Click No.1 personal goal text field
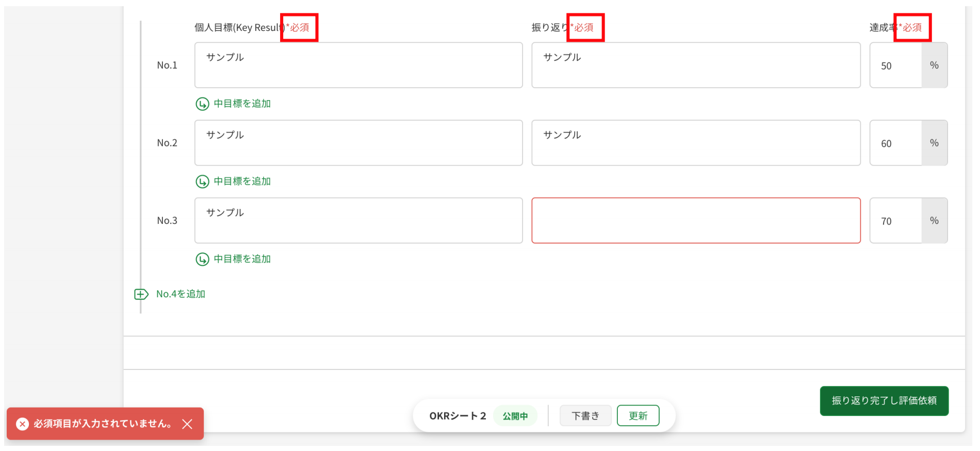The height and width of the screenshot is (451, 980). click(358, 66)
